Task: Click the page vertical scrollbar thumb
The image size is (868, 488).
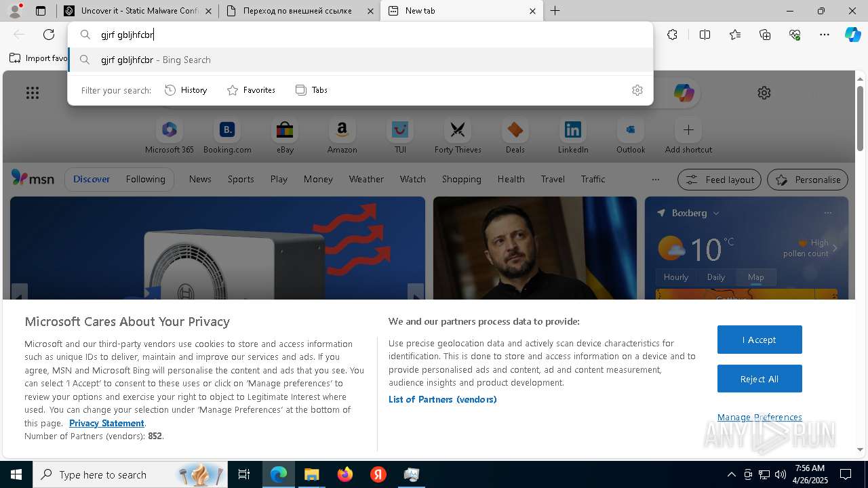Action: tap(860, 118)
